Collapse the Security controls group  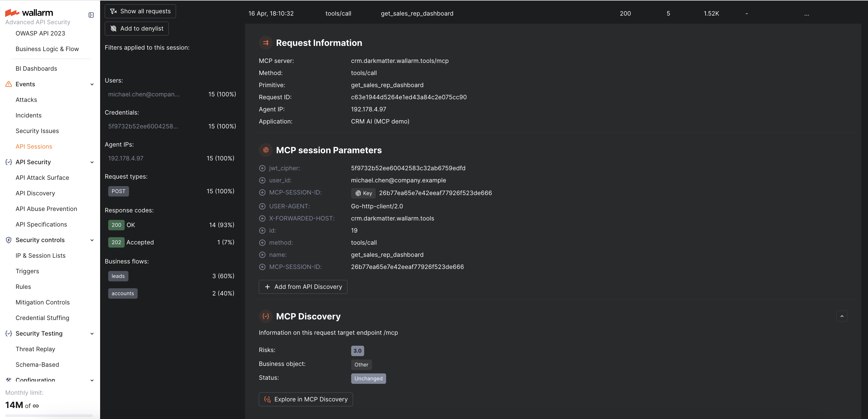(x=92, y=240)
